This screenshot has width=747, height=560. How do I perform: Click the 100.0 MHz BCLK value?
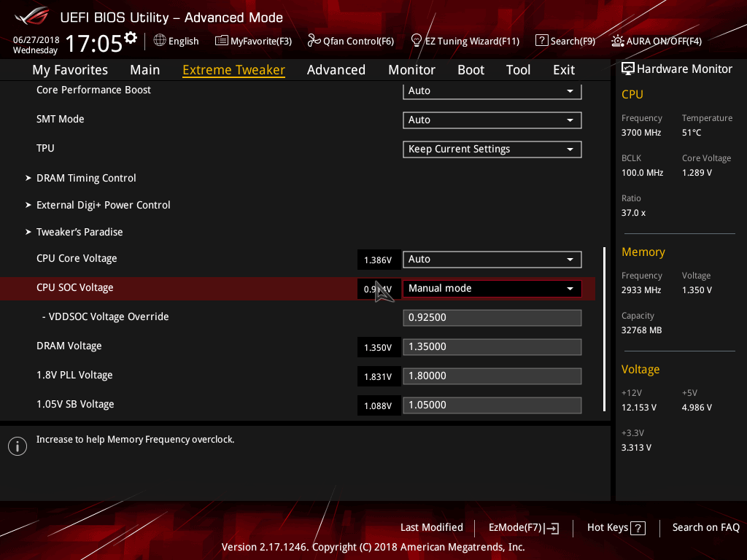click(x=642, y=173)
